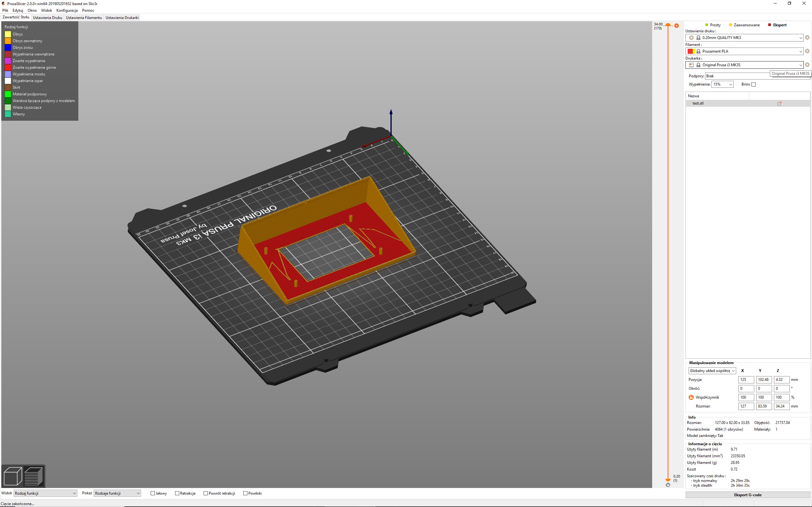Enable the Brim checkbox
The image size is (812, 507).
pos(754,84)
